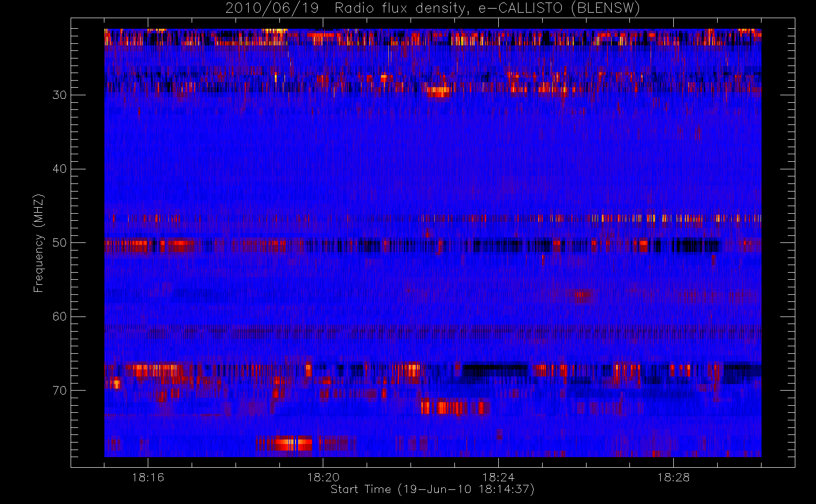Click the 'Start Time (19-Jun-10 18:14:37)' label
Viewport: 816px width, 504px height.
coord(432,489)
